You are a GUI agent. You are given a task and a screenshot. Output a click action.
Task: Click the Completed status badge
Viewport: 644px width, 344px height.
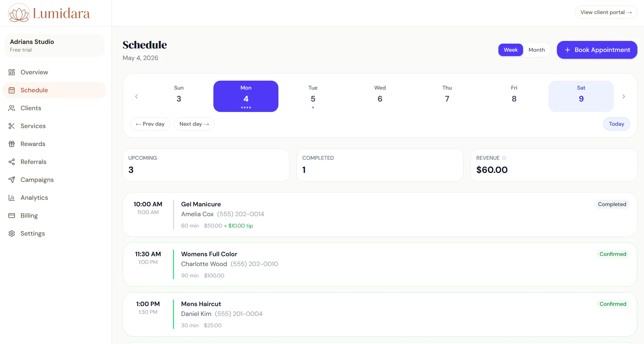[612, 204]
